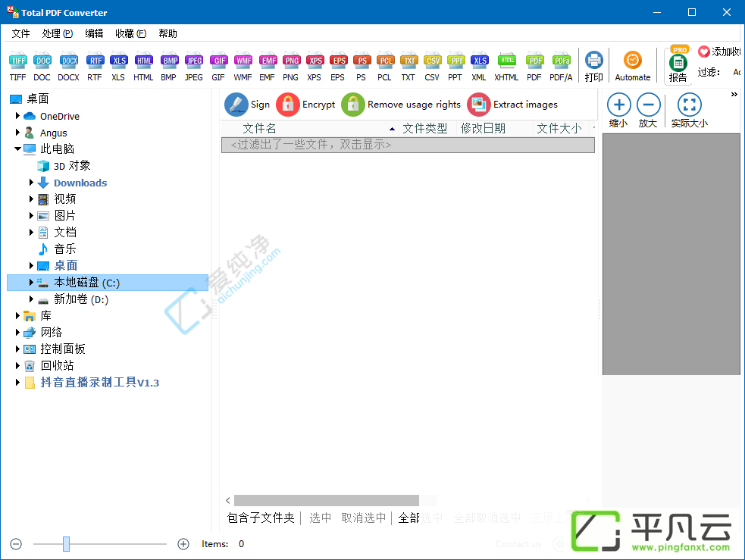This screenshot has height=560, width=745.
Task: Select the WMF format icon
Action: point(243,67)
